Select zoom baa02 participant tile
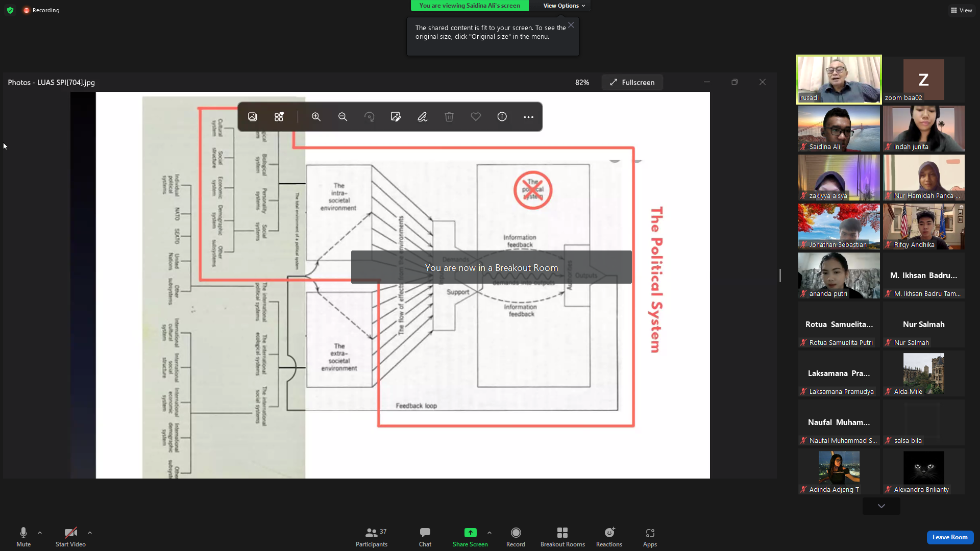The image size is (980, 551). pyautogui.click(x=924, y=80)
